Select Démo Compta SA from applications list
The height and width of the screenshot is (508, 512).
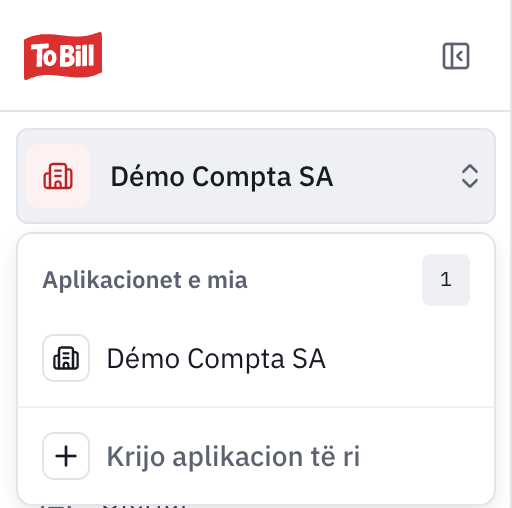click(x=256, y=358)
